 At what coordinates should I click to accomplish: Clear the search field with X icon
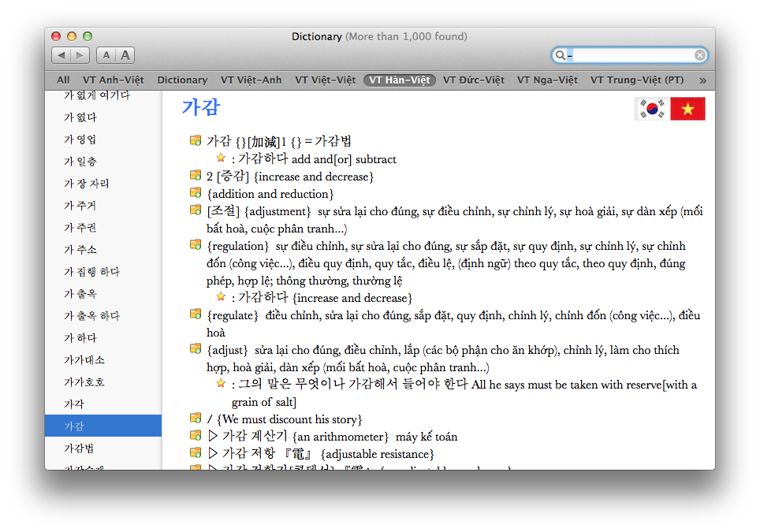[699, 55]
